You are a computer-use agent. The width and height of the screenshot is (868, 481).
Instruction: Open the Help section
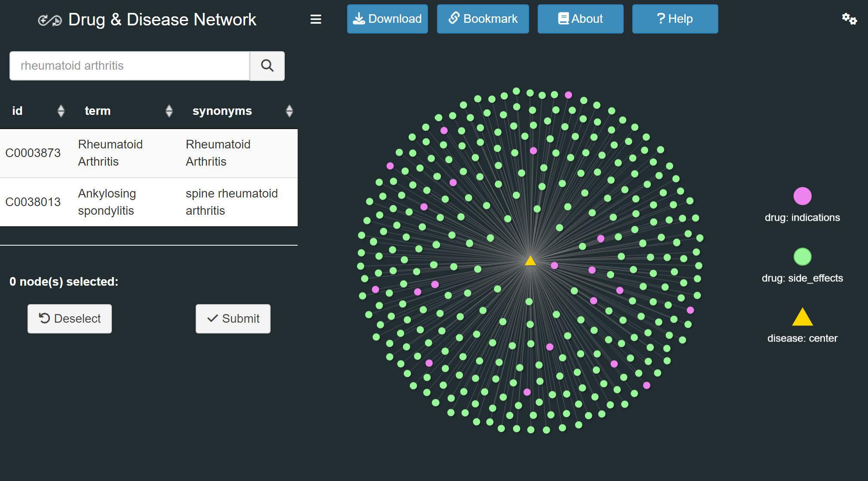(x=674, y=19)
